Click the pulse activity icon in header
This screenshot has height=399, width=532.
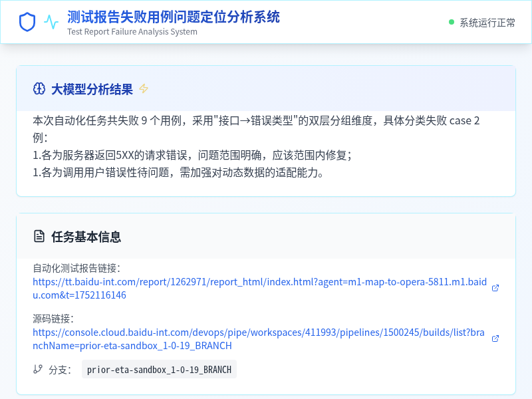coord(51,22)
